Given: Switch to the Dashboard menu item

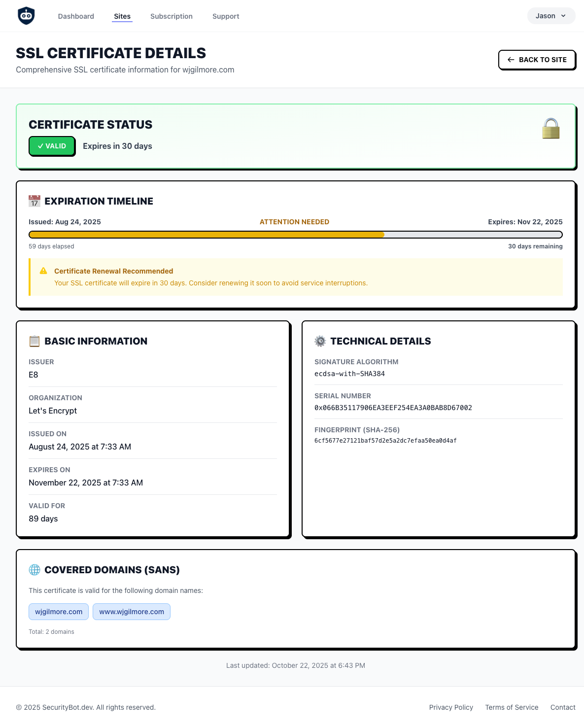Looking at the screenshot, I should click(x=76, y=16).
